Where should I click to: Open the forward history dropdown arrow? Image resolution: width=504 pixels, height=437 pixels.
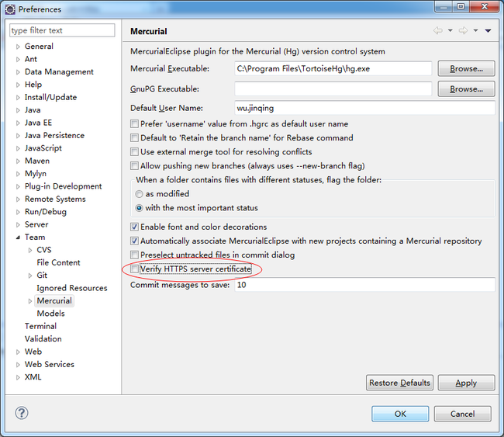[476, 30]
